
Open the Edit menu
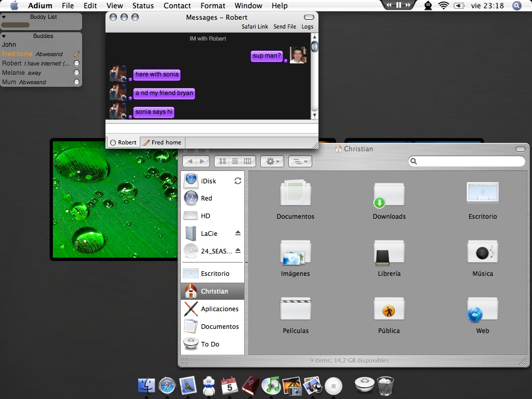click(90, 5)
